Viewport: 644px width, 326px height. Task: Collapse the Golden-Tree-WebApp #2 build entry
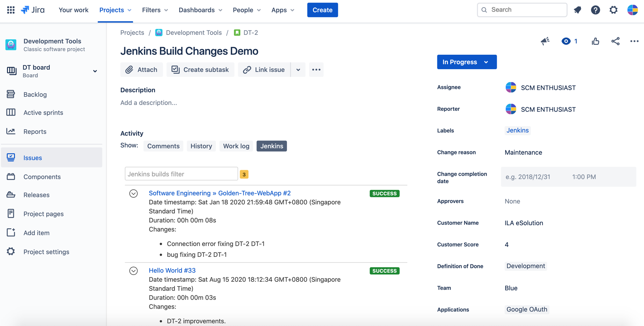pyautogui.click(x=133, y=193)
